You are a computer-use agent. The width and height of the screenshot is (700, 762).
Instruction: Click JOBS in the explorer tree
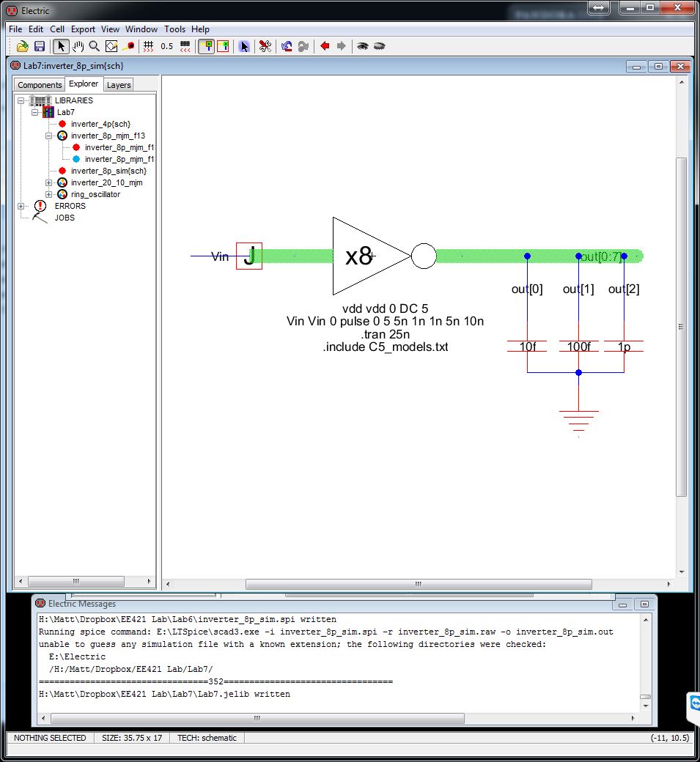click(x=65, y=218)
